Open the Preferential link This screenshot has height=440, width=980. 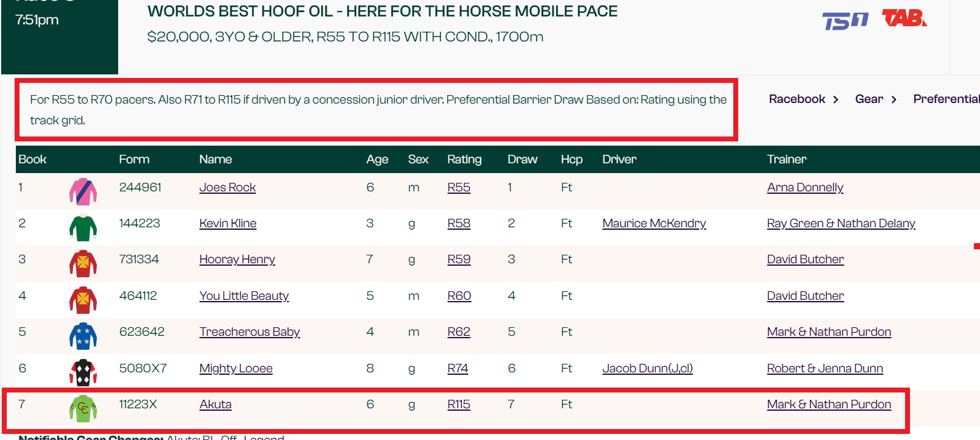(x=946, y=99)
